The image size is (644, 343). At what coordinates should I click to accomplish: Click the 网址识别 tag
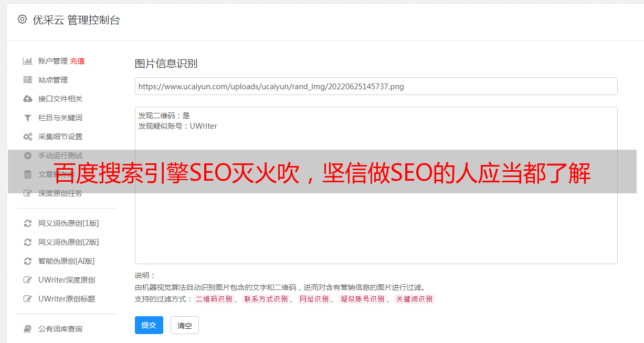point(314,299)
